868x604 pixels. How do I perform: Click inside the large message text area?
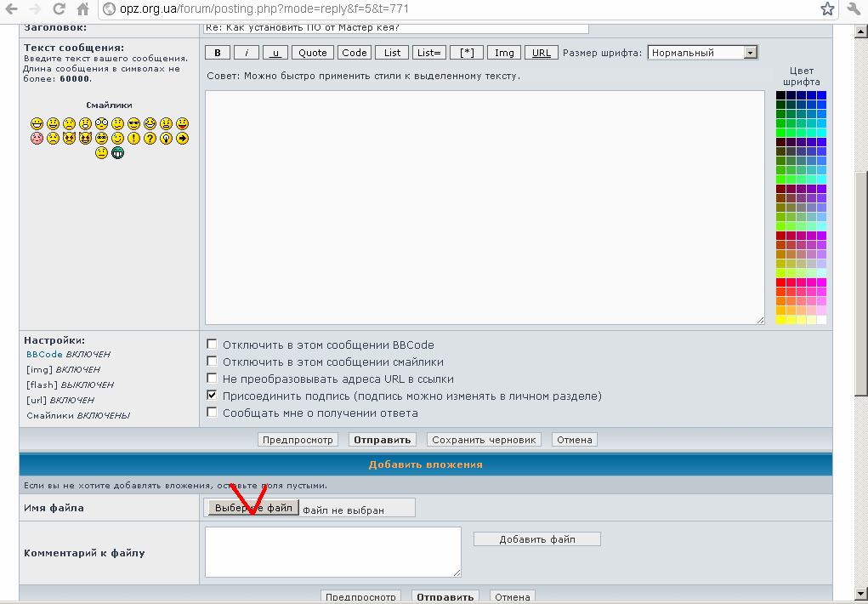tap(485, 207)
